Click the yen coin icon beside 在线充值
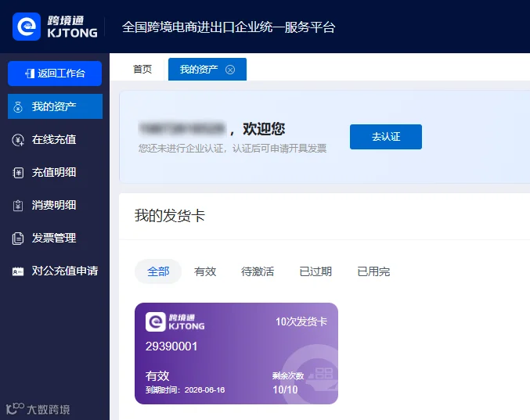 click(x=18, y=140)
